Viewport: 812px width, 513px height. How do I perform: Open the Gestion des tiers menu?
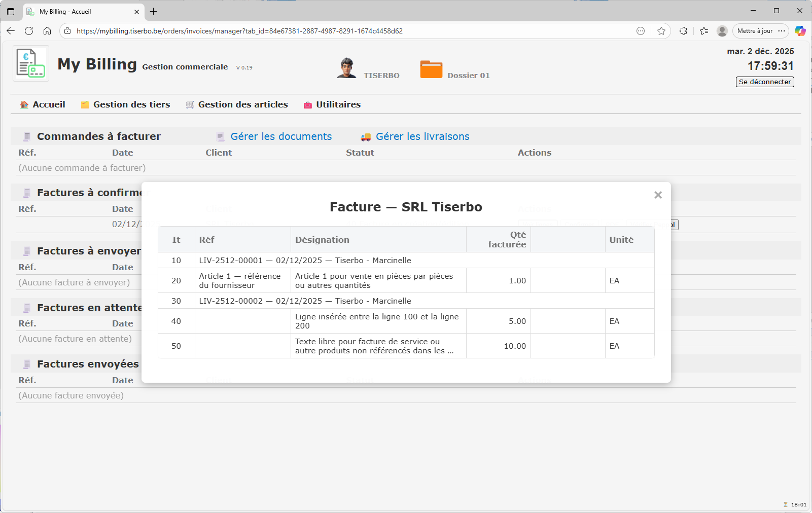point(126,104)
